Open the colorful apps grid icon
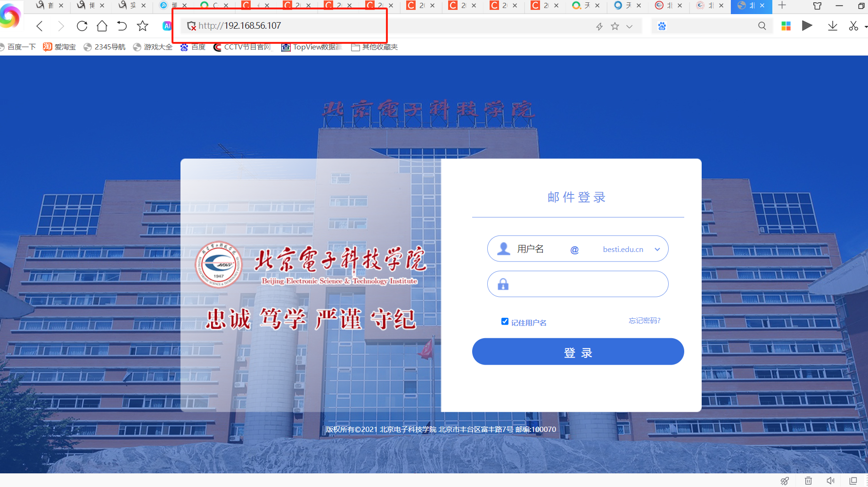The height and width of the screenshot is (487, 868). (786, 26)
